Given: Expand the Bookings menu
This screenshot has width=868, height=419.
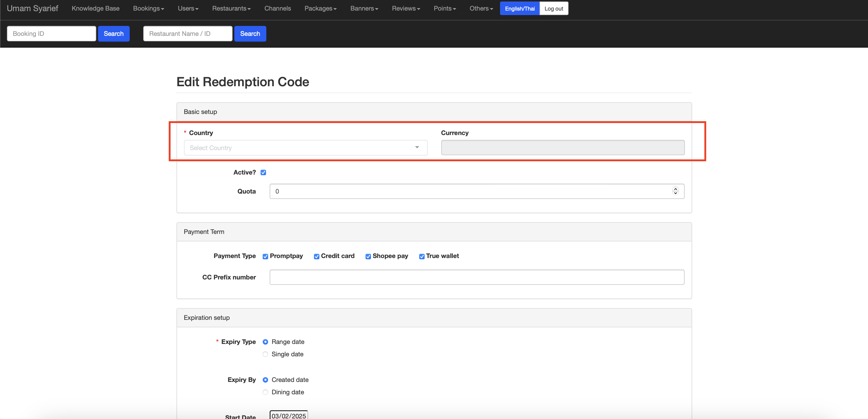Looking at the screenshot, I should [148, 8].
